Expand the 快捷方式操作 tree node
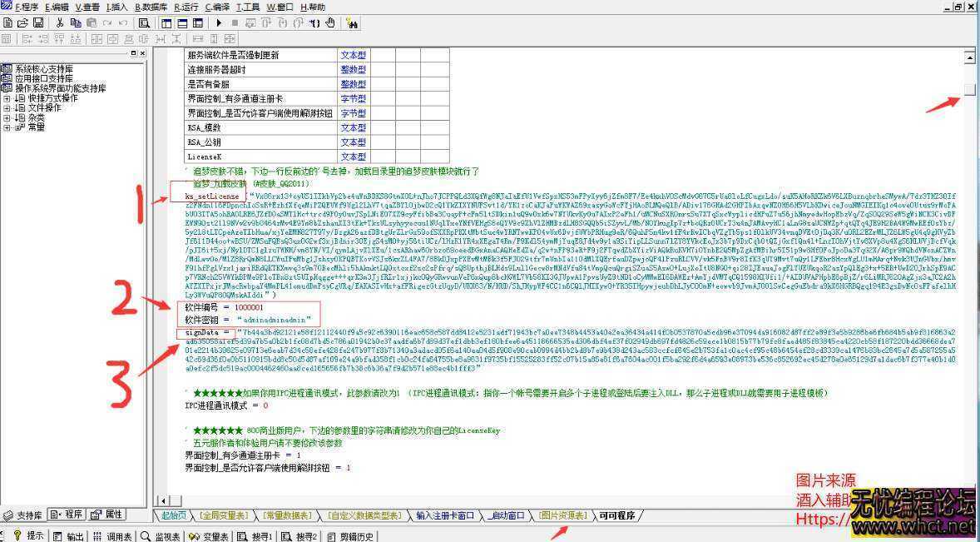980x542 pixels. tap(7, 98)
